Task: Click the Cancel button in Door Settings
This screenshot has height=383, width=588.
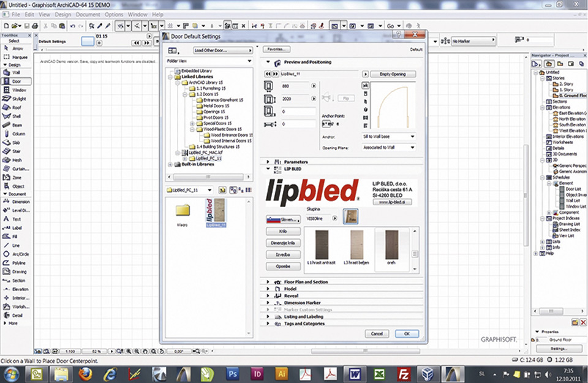Action: pyautogui.click(x=377, y=333)
